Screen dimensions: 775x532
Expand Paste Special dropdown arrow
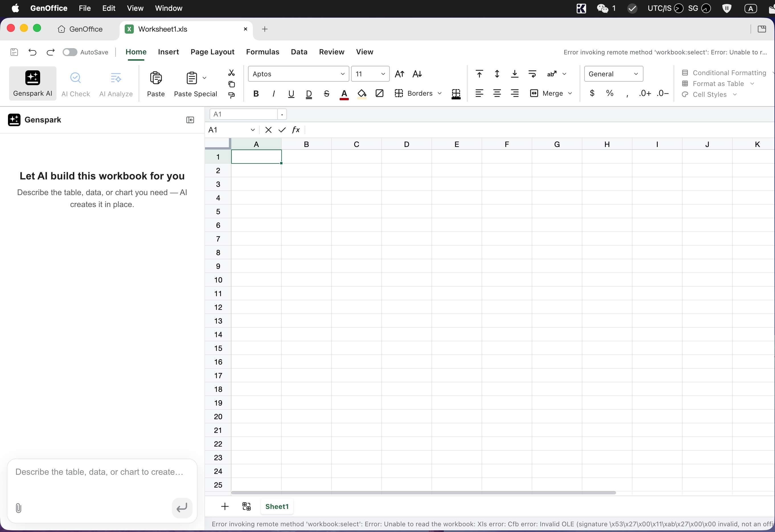tap(204, 78)
